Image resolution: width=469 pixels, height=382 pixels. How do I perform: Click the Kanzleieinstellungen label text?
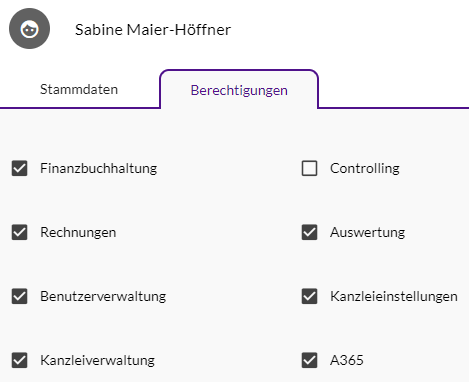pyautogui.click(x=394, y=296)
